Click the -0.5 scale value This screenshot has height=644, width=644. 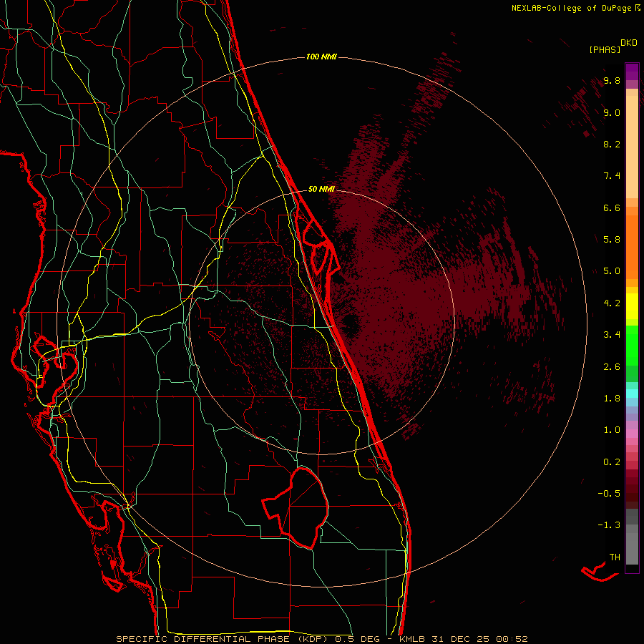tap(609, 494)
